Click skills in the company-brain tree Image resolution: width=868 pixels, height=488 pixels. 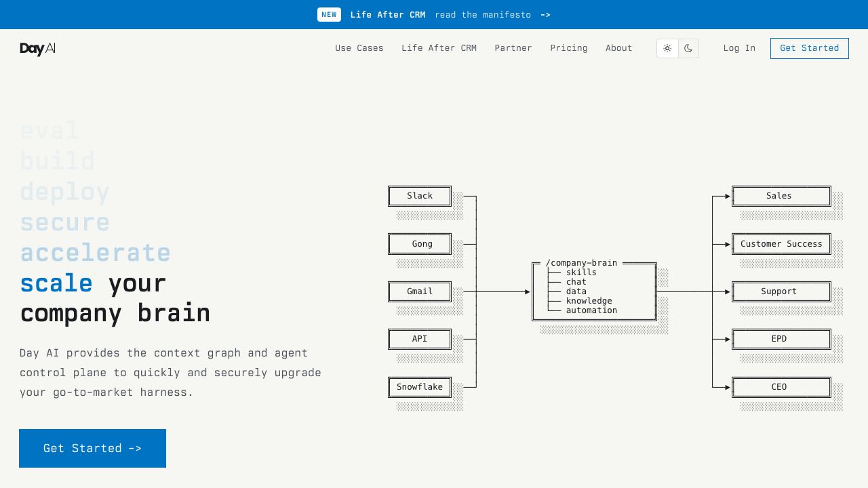581,272
